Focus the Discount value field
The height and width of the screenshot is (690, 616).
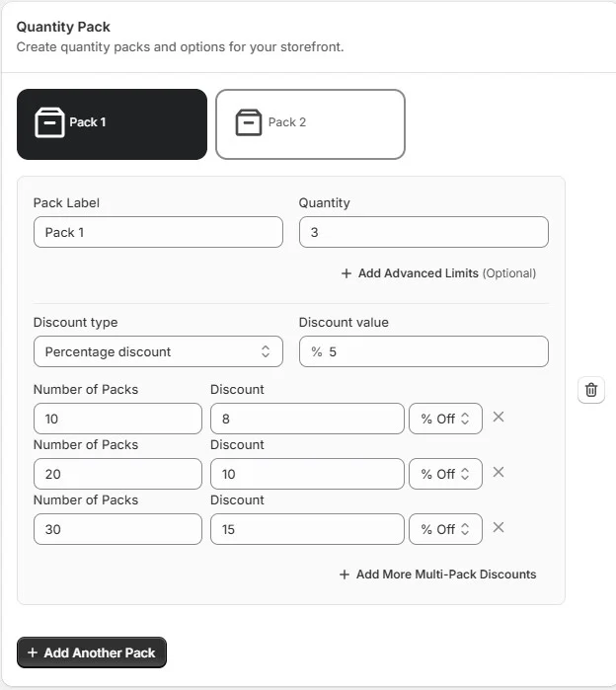point(423,351)
